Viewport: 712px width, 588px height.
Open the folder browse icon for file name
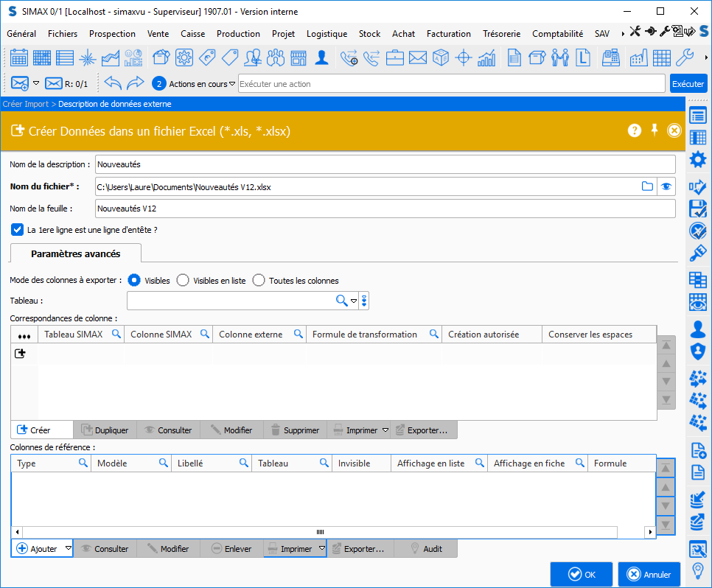[x=647, y=186]
